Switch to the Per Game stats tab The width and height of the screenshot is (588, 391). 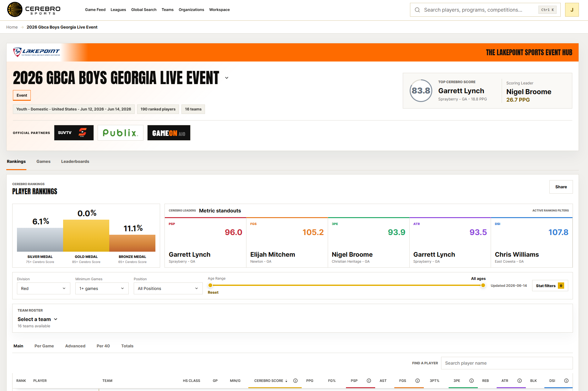[44, 346]
